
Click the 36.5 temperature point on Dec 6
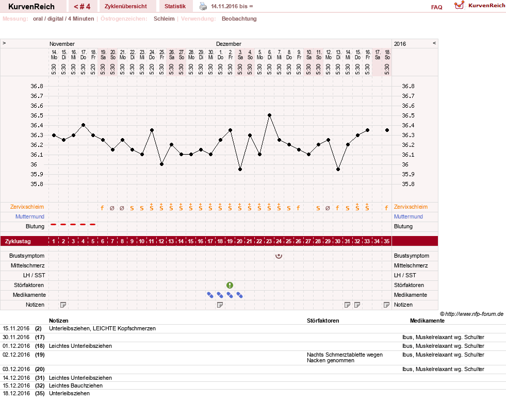(269, 115)
